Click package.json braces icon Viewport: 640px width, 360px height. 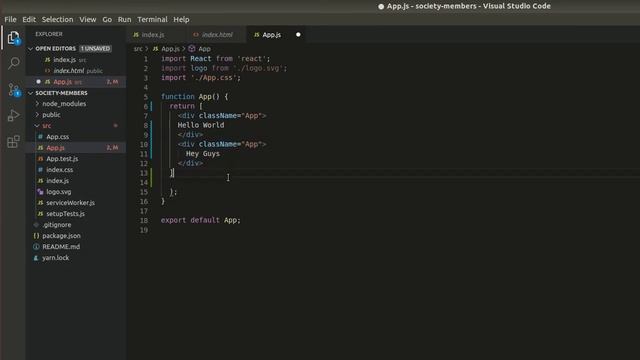(36, 236)
